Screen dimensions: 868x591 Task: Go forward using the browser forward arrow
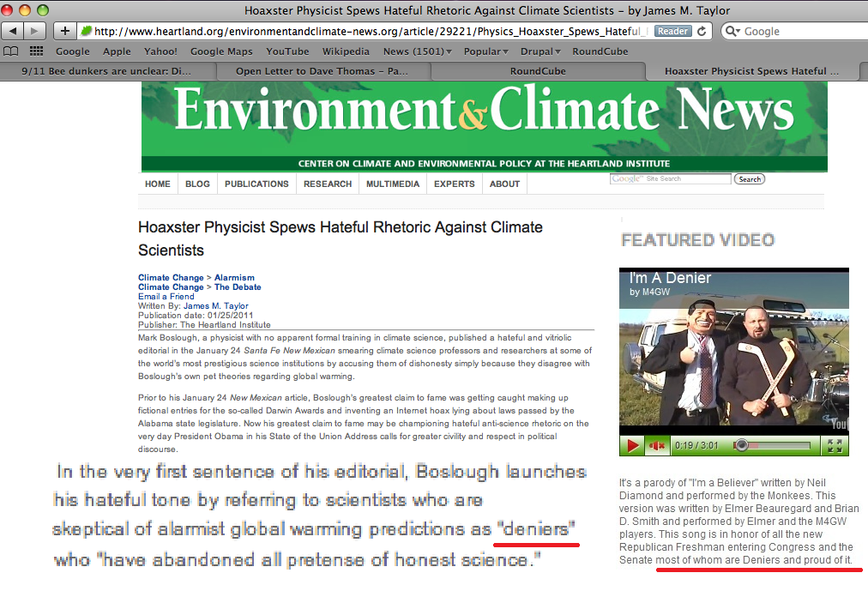[x=35, y=31]
